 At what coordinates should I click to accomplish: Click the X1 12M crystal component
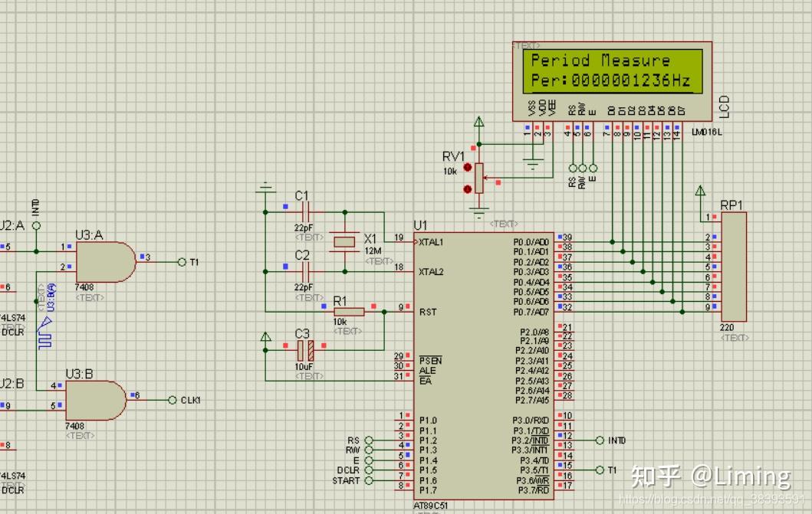pyautogui.click(x=344, y=242)
